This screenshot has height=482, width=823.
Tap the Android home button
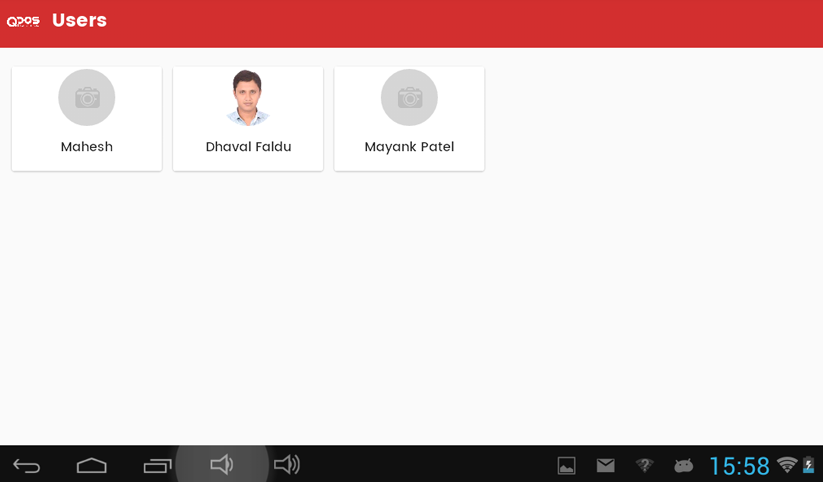click(92, 465)
